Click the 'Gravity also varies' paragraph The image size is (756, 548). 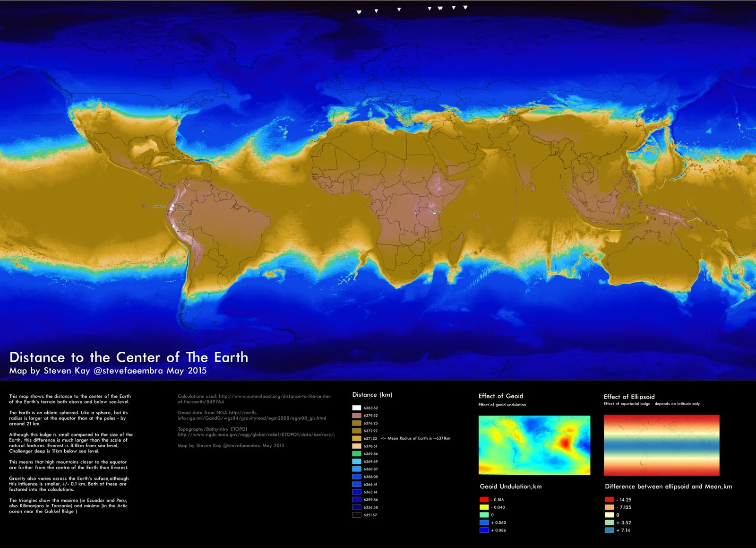point(69,484)
